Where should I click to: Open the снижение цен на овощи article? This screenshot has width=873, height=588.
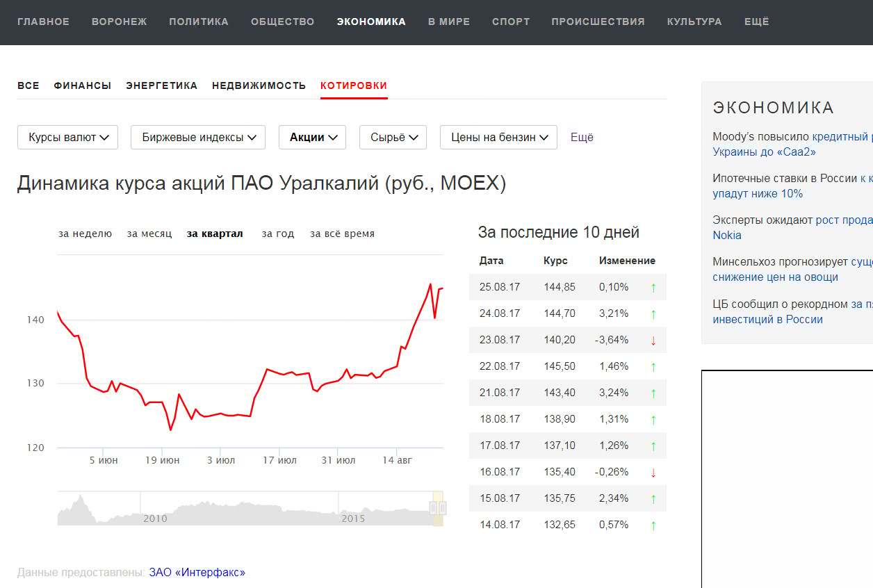tap(775, 277)
